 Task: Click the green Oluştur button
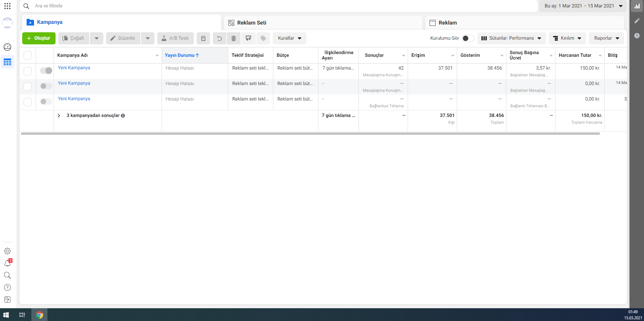(x=39, y=38)
